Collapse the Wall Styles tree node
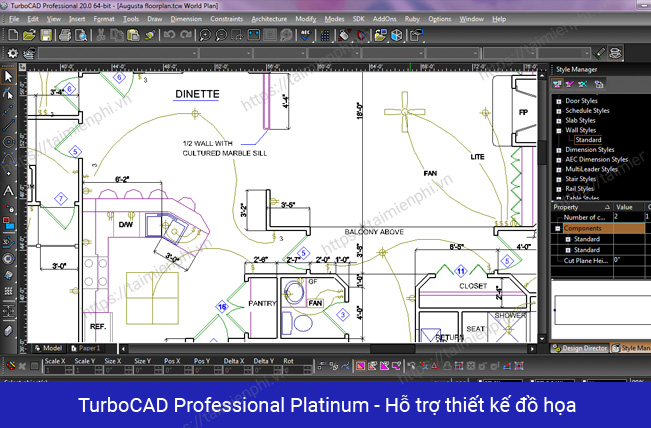This screenshot has width=651, height=428. click(558, 130)
